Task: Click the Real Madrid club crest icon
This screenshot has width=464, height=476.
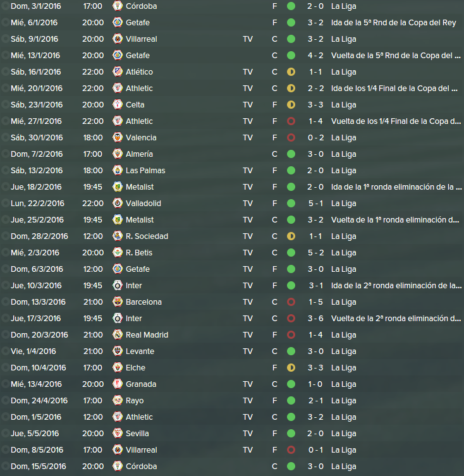Action: pyautogui.click(x=118, y=334)
